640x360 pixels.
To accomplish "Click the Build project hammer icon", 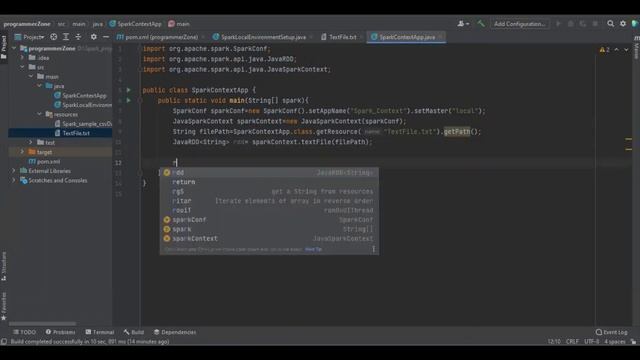I will pyautogui.click(x=481, y=24).
